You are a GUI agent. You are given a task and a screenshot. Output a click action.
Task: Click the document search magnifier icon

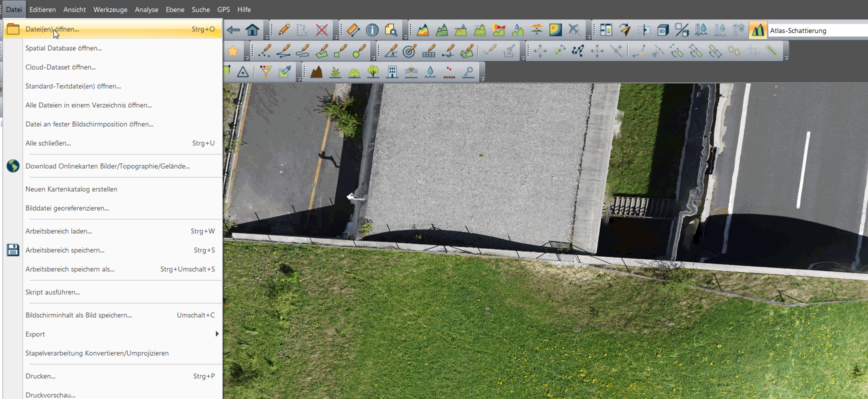point(391,30)
